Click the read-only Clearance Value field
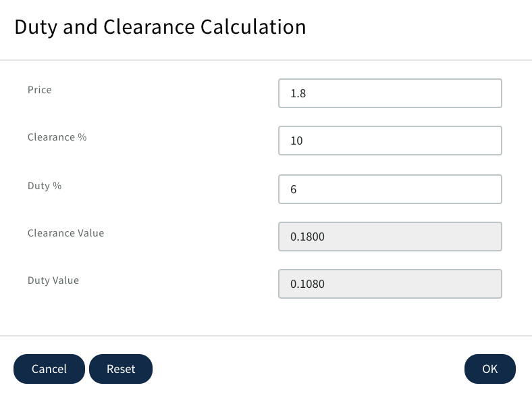The width and height of the screenshot is (532, 396). 390,237
